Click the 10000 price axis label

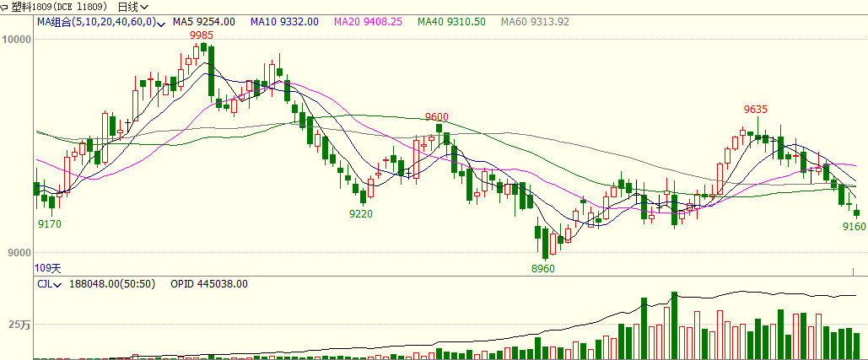17,39
